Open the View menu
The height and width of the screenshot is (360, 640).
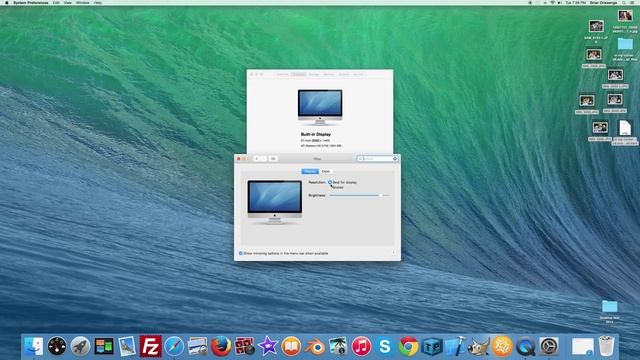(x=68, y=2)
